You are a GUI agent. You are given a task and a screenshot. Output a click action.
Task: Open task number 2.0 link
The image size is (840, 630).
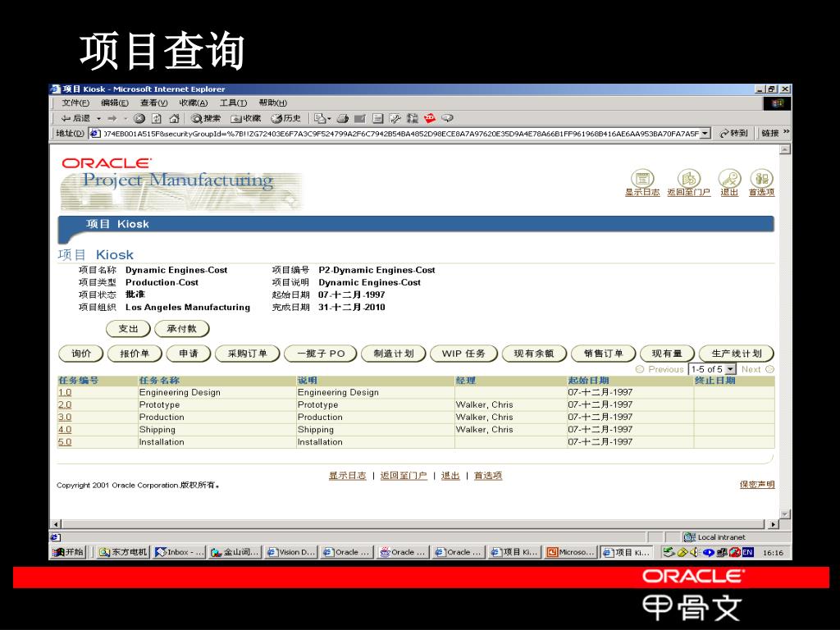pyautogui.click(x=65, y=405)
